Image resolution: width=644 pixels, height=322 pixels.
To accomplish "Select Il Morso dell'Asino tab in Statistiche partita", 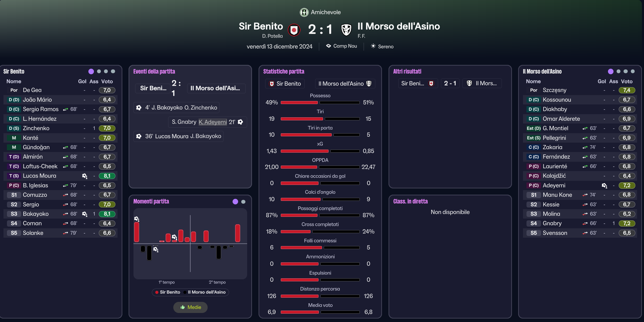I will tap(345, 84).
